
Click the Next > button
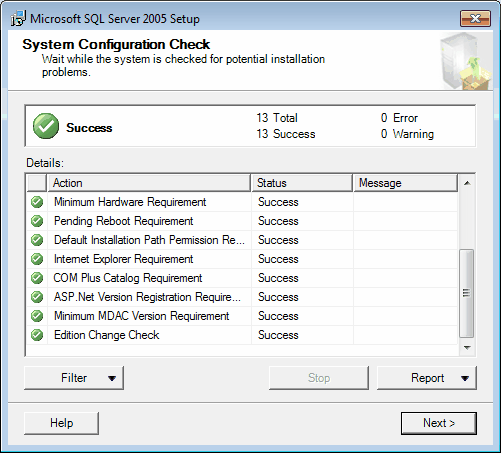439,423
